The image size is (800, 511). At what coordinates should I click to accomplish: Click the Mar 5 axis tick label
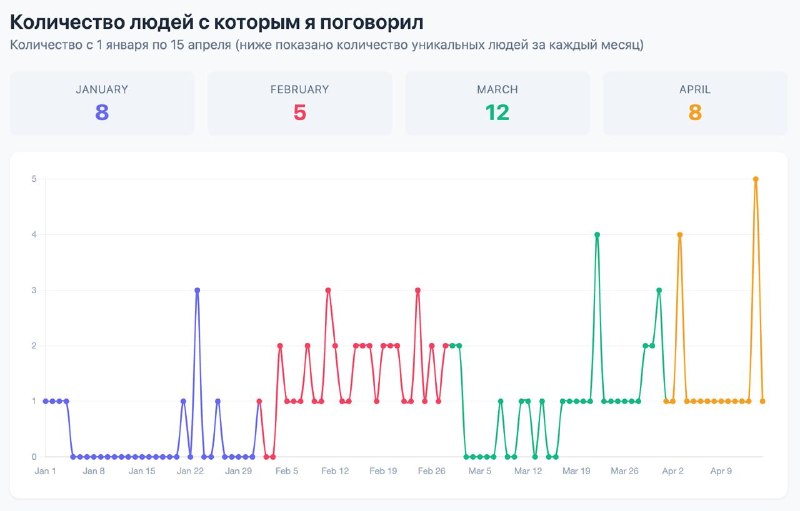480,471
